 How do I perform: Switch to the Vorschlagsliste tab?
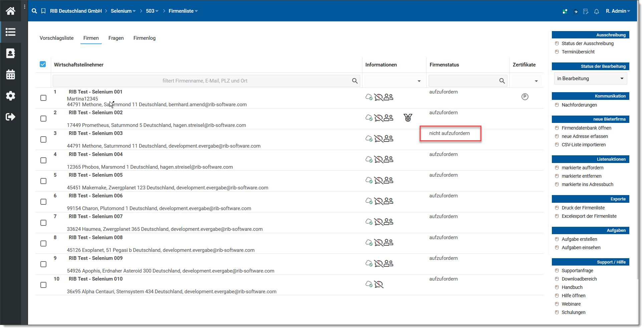[x=57, y=38]
